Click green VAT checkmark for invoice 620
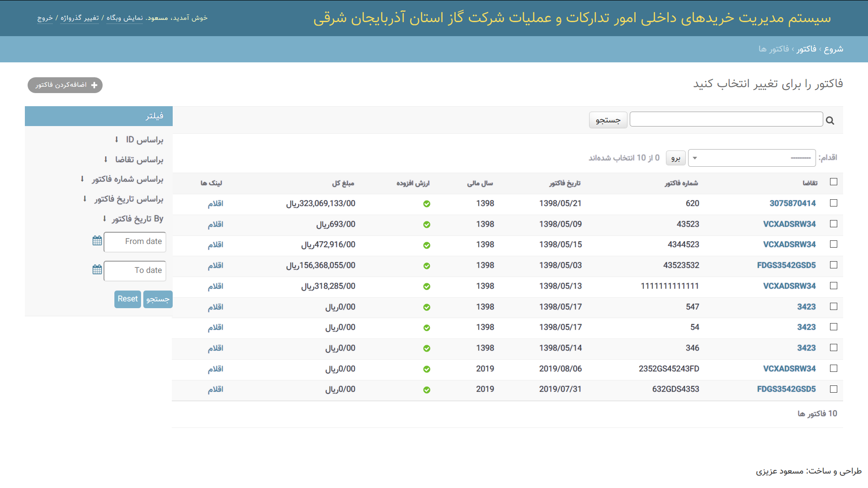Viewport: 868px width, 488px height. [x=426, y=204]
